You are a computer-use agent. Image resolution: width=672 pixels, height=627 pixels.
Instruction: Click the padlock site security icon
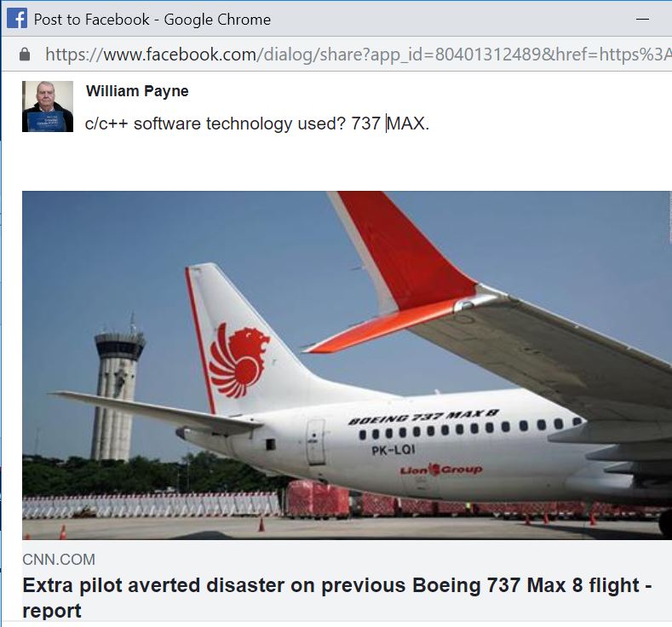point(25,55)
